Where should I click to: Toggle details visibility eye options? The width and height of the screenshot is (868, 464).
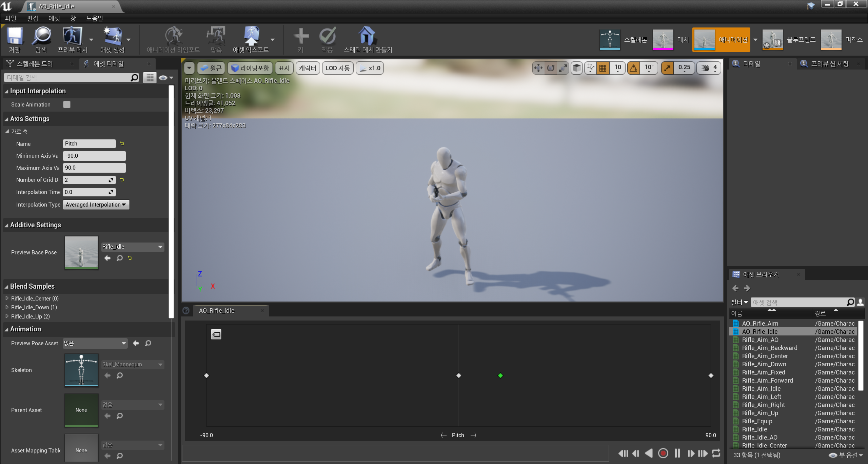[x=166, y=78]
